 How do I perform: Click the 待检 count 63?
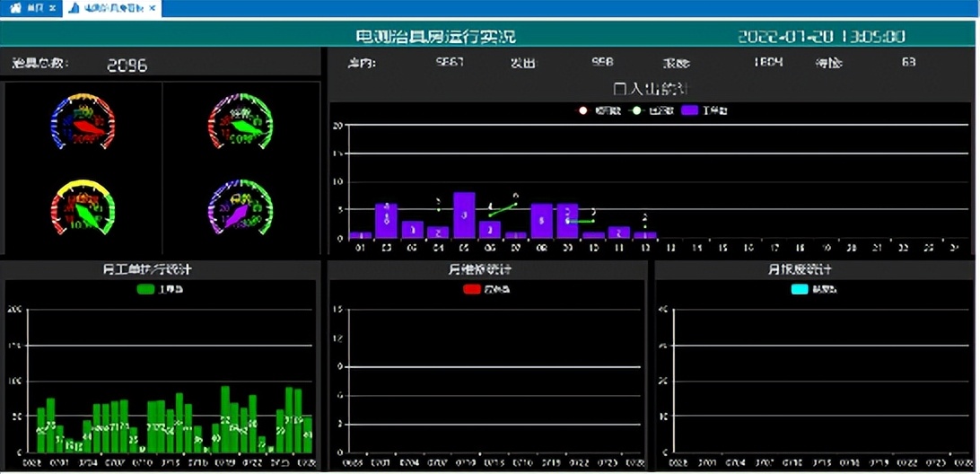tap(909, 62)
